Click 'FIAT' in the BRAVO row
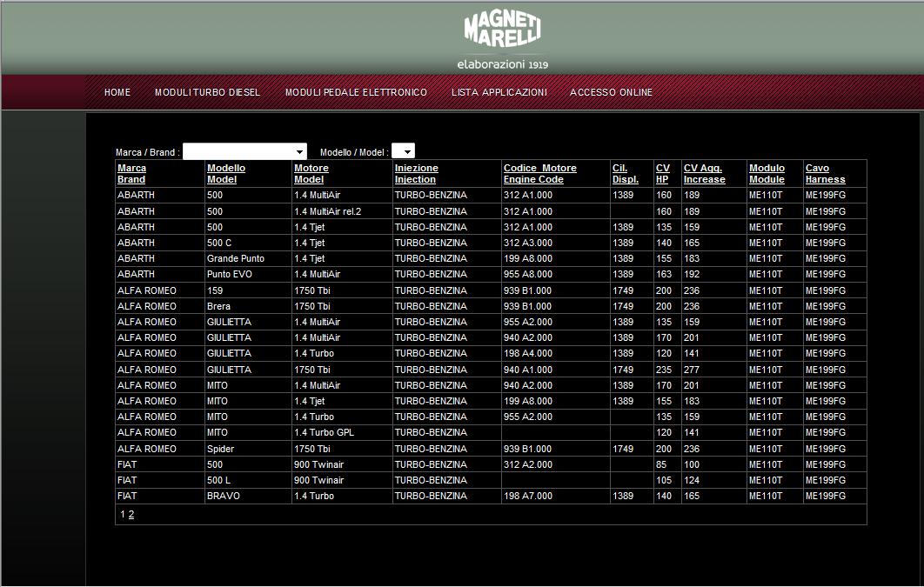 coord(127,497)
